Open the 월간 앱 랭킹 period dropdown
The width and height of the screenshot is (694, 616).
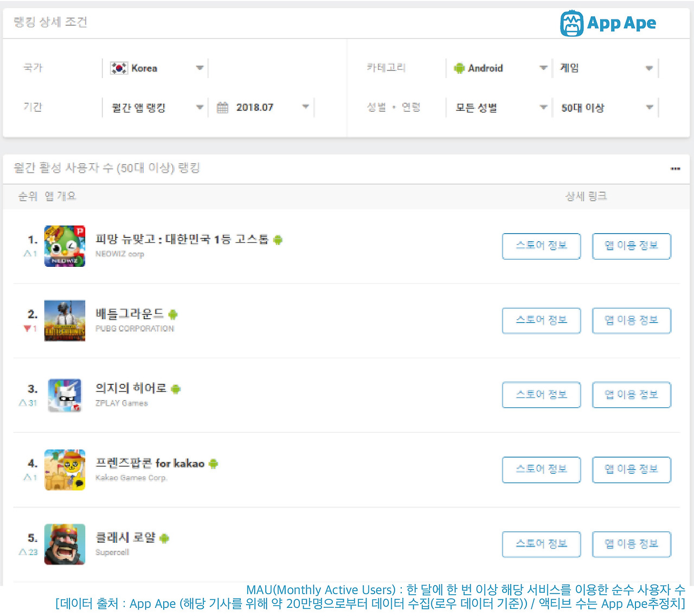click(x=155, y=107)
